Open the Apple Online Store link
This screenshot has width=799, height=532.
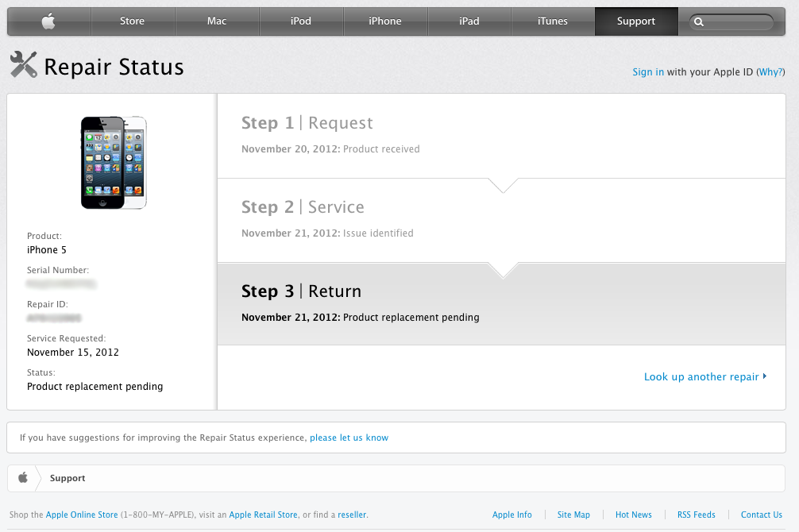tap(82, 515)
